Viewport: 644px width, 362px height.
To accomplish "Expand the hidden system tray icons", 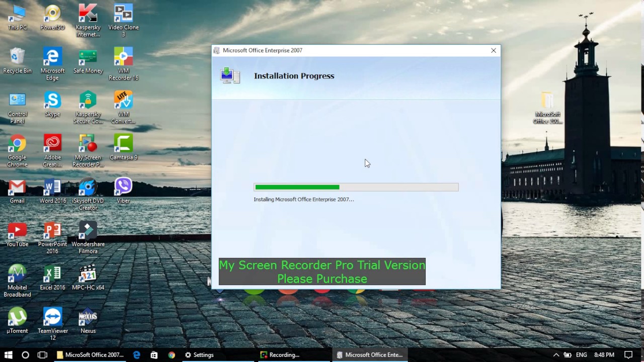I will coord(556,355).
